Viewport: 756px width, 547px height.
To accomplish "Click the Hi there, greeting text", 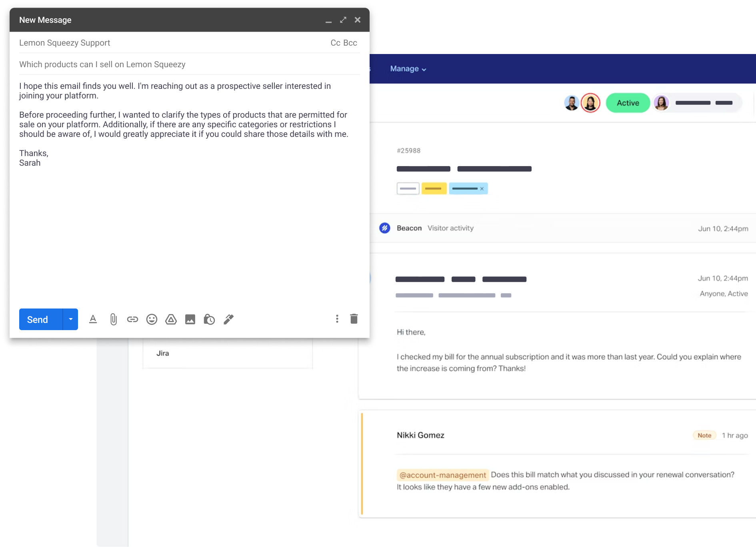I will (x=411, y=332).
